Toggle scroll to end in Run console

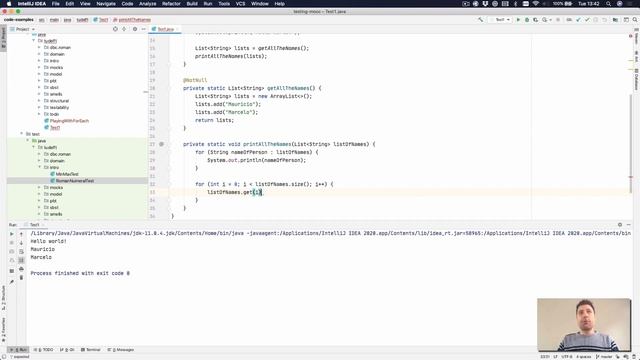(21, 260)
